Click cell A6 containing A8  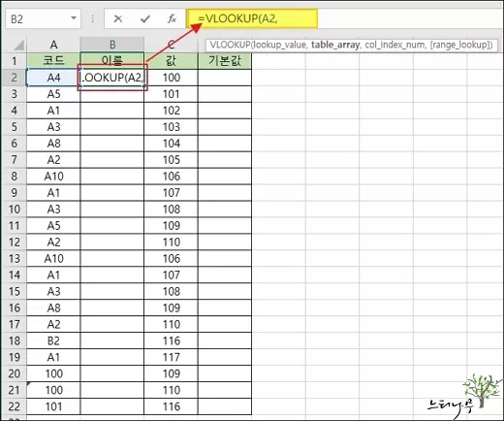53,144
